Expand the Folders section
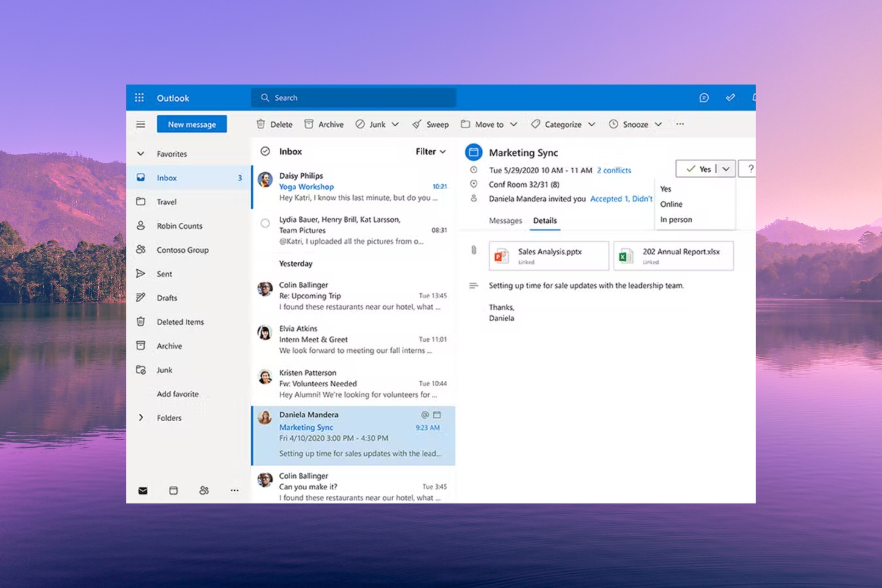 (141, 418)
